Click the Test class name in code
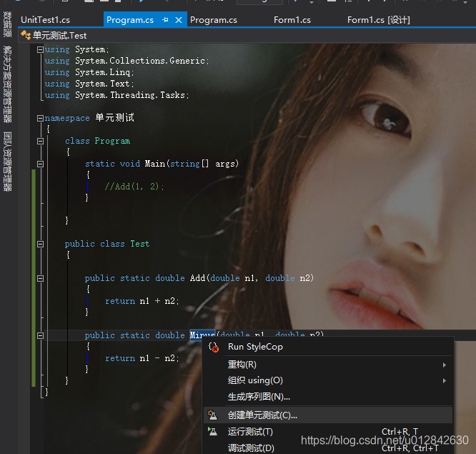This screenshot has height=454, width=476. (x=140, y=244)
